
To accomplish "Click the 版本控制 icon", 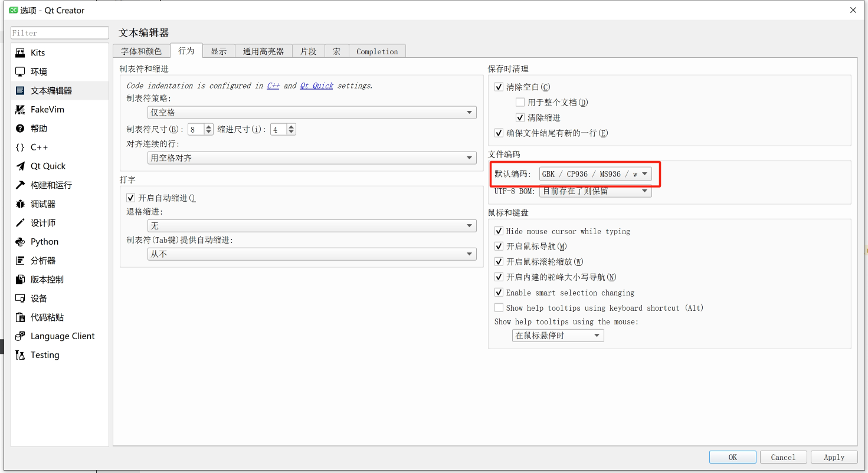I will [20, 279].
